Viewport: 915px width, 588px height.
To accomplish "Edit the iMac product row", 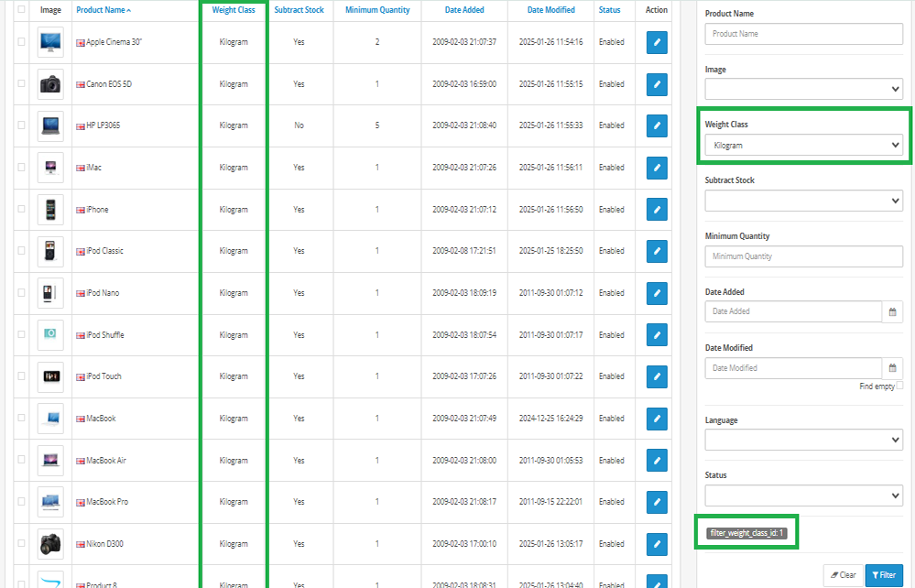I will point(657,168).
